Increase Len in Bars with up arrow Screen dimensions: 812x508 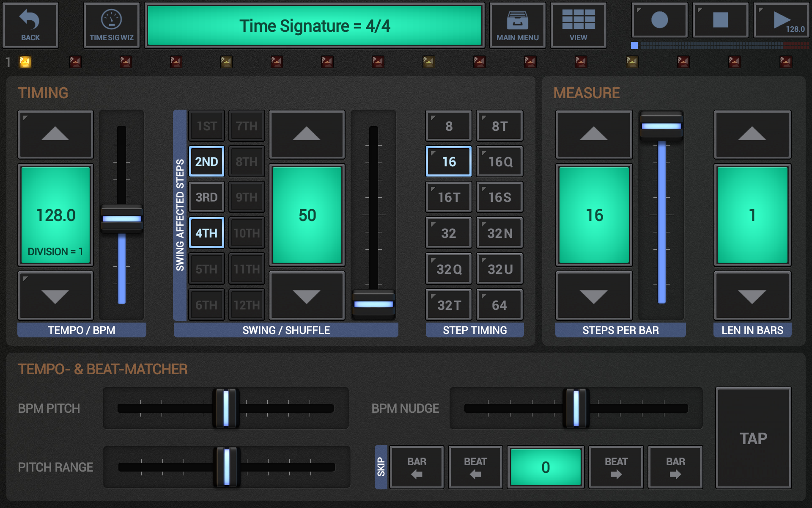point(752,134)
